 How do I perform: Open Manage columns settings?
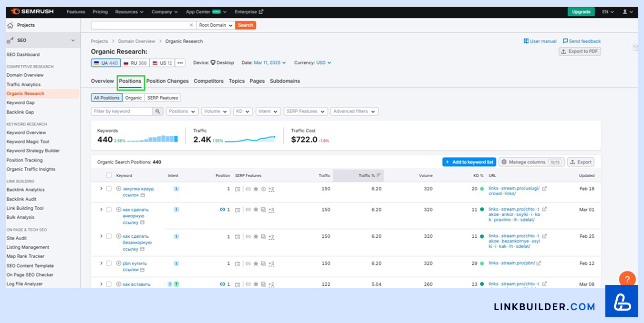coord(532,162)
